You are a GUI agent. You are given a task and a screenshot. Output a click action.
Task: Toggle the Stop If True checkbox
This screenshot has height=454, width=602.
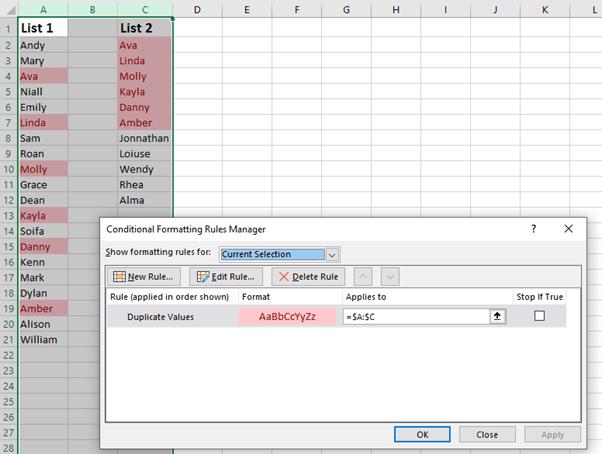pyautogui.click(x=539, y=316)
